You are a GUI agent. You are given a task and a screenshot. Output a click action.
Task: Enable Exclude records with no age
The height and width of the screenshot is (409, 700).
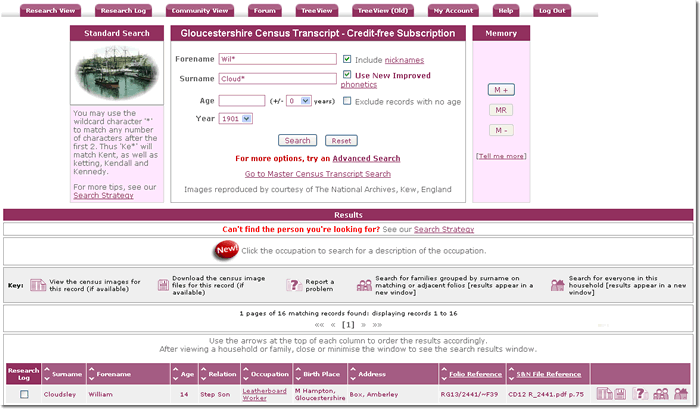pyautogui.click(x=347, y=101)
